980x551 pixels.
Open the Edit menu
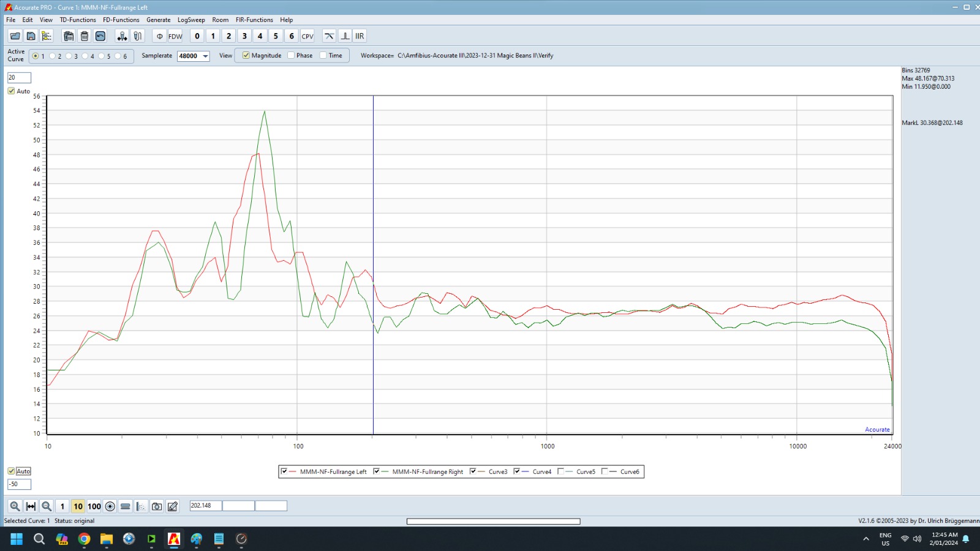(x=28, y=20)
